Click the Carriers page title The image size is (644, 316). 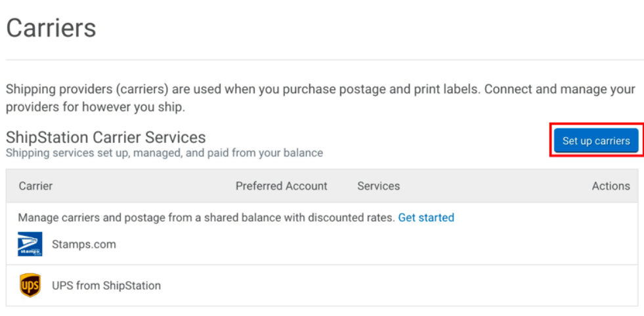(x=51, y=28)
